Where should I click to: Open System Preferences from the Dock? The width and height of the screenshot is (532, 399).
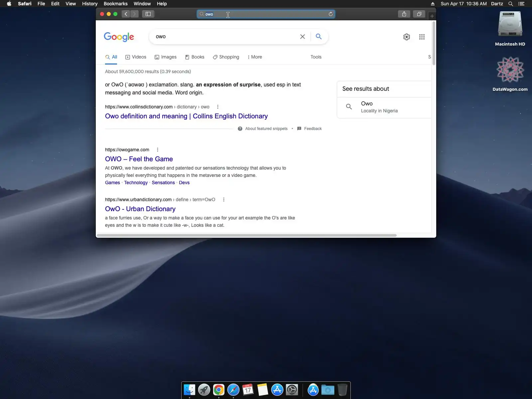292,390
